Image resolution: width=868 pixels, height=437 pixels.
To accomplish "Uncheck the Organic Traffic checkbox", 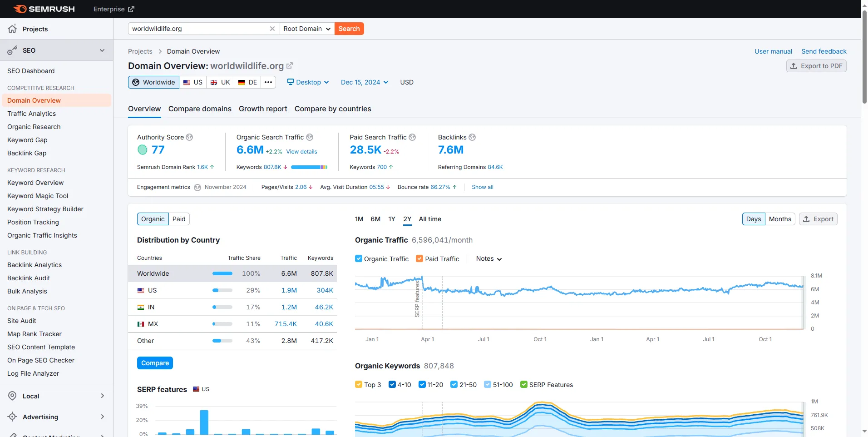I will 359,258.
